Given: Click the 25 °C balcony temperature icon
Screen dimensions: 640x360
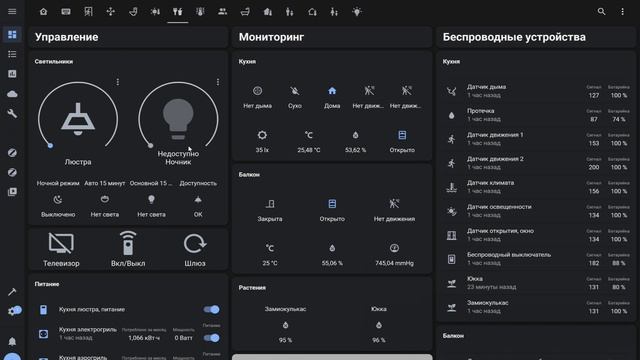Looking at the screenshot, I should point(270,248).
